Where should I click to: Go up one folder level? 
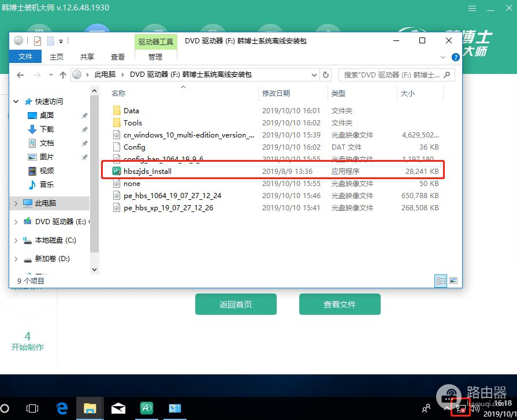click(x=63, y=75)
